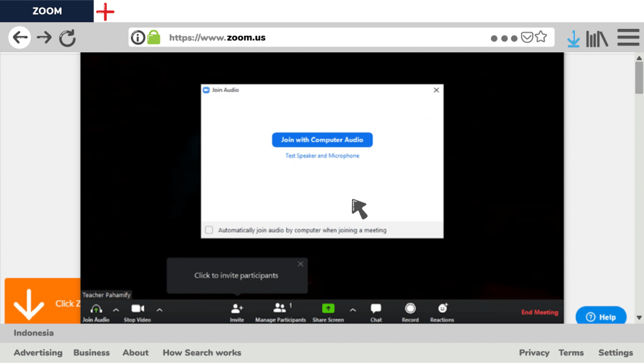The height and width of the screenshot is (363, 644).
Task: Open the three-dot page actions menu
Action: [504, 38]
